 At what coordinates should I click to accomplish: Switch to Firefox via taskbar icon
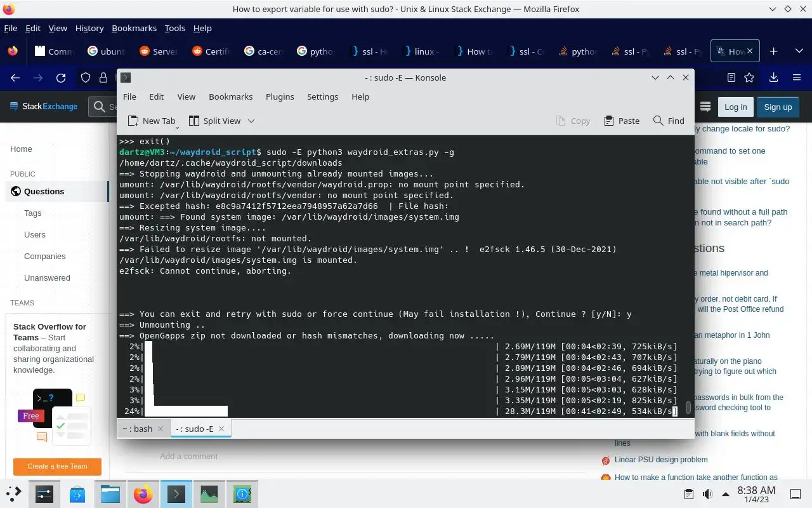(x=143, y=493)
